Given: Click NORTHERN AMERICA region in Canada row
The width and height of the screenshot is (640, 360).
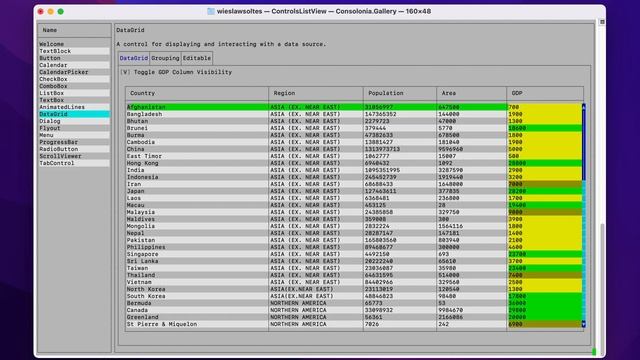Looking at the screenshot, I should coord(316,310).
